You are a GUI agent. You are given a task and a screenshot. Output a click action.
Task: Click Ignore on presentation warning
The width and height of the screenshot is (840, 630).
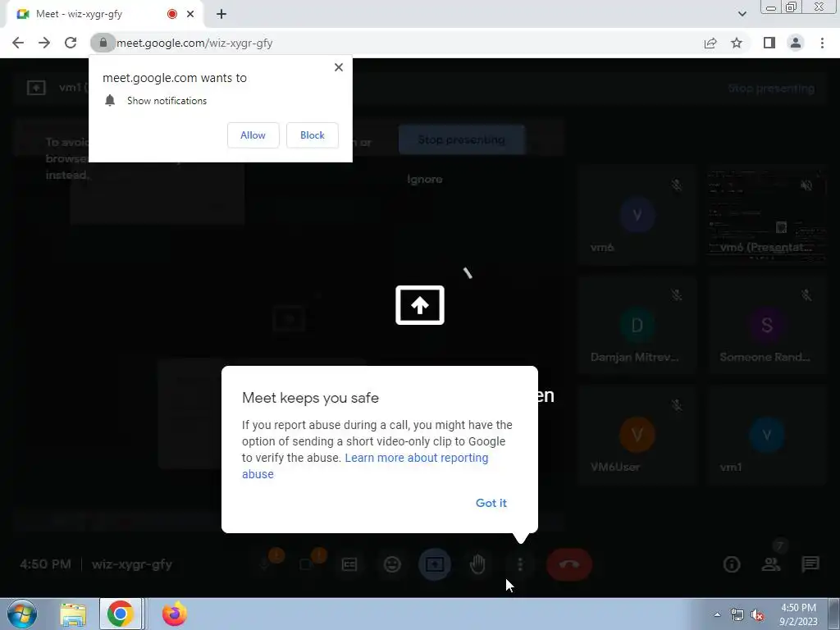tap(424, 180)
